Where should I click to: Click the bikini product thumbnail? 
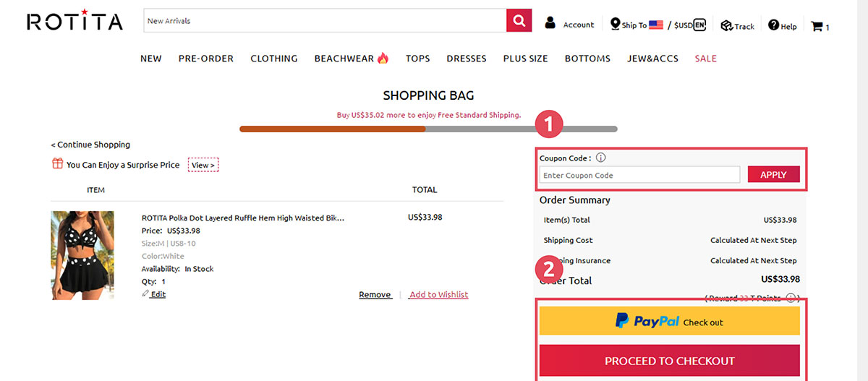pos(82,255)
